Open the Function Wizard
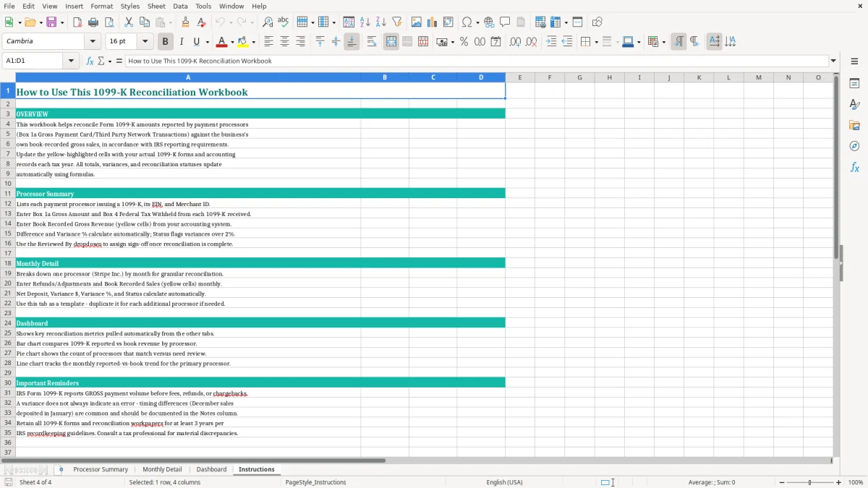The height and width of the screenshot is (488, 868). click(x=90, y=61)
